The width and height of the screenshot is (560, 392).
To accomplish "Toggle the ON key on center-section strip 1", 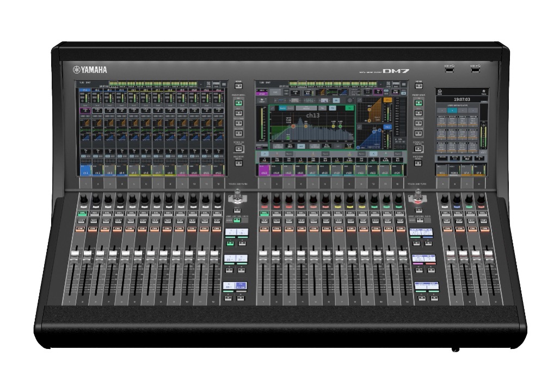I will click(x=264, y=229).
